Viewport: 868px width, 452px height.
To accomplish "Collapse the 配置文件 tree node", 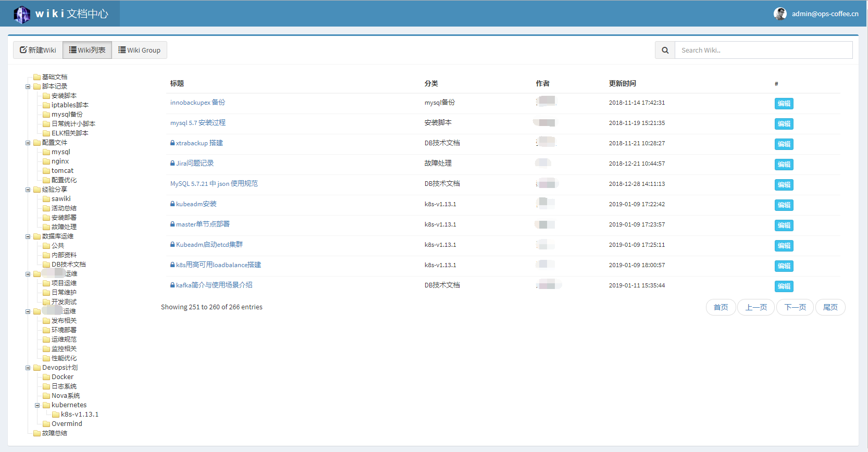I will [28, 143].
